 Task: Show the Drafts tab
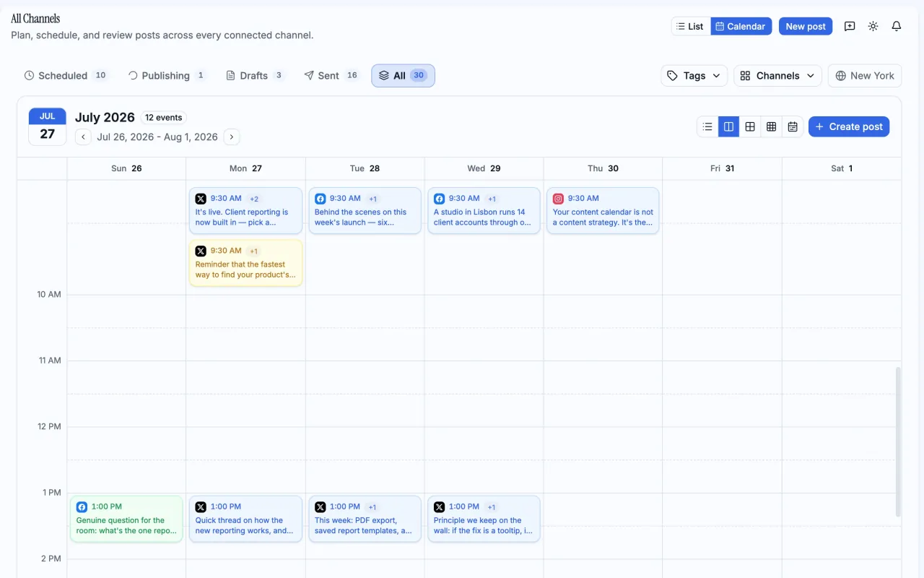(256, 76)
